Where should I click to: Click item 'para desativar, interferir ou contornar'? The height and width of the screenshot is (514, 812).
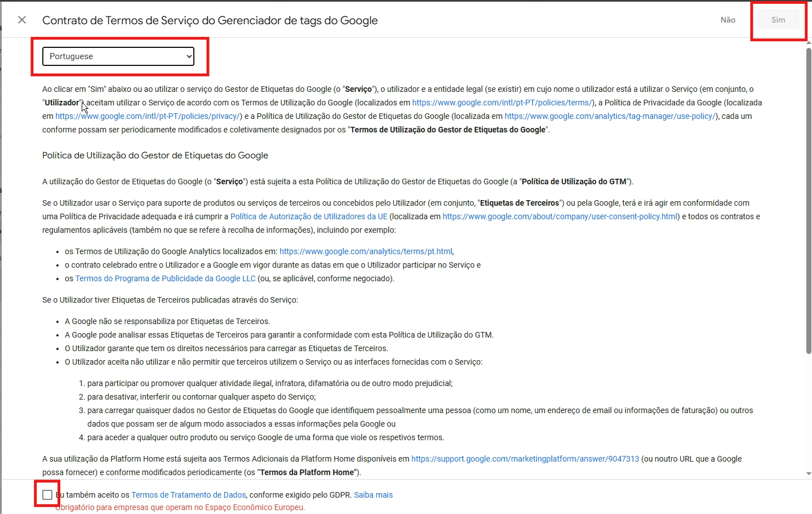pos(202,397)
